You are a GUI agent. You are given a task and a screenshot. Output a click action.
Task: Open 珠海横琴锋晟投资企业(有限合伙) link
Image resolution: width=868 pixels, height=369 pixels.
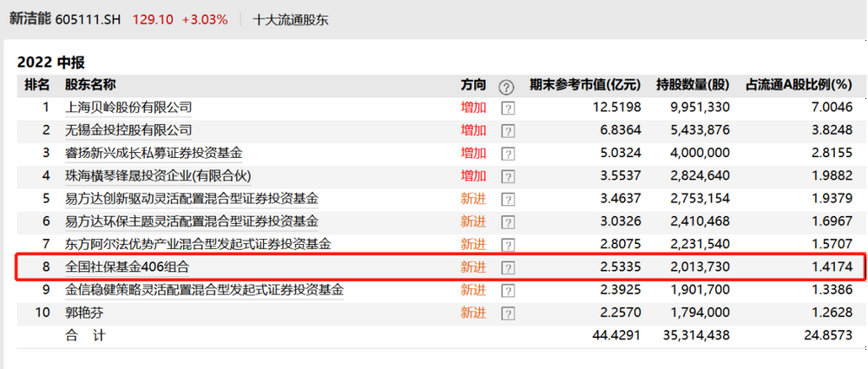pyautogui.click(x=158, y=175)
